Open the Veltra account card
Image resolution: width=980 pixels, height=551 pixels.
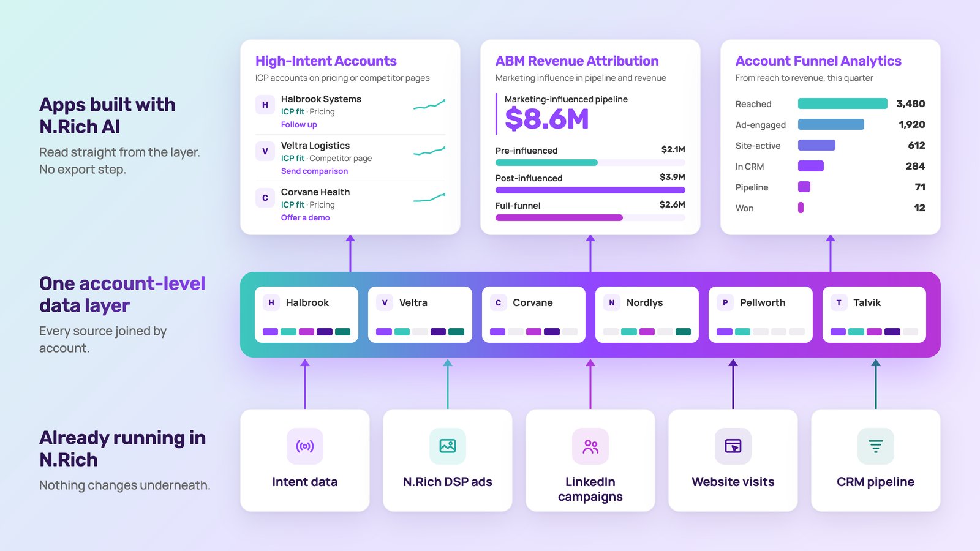[420, 315]
